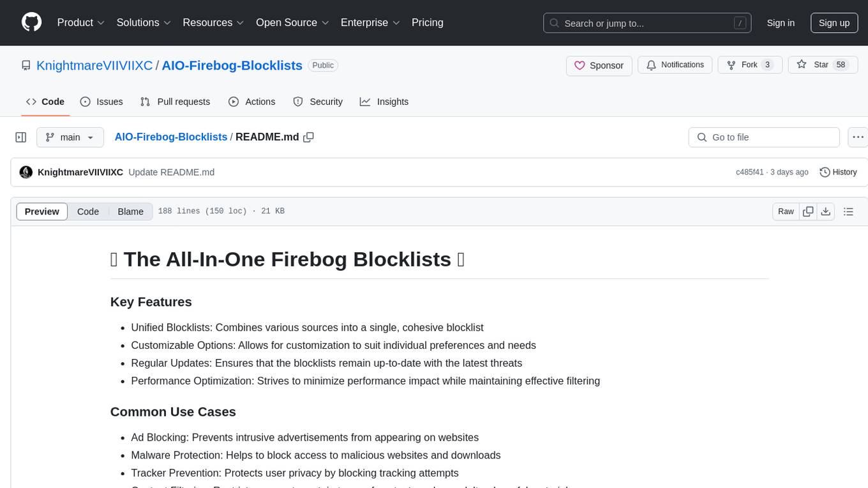Viewport: 868px width, 488px height.
Task: Go to AIO-Firebog-Blocklists breadcrumb folder
Action: pyautogui.click(x=171, y=137)
